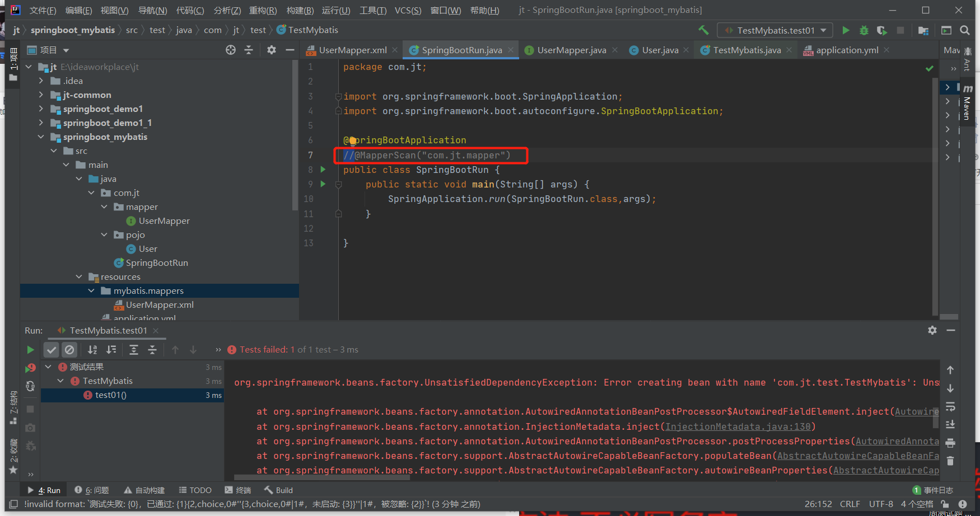Run with coverage using the shield icon
980x516 pixels.
pos(882,30)
